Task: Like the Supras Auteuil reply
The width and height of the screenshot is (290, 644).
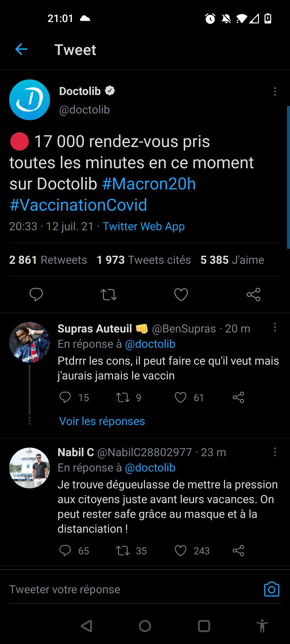Action: click(x=180, y=397)
